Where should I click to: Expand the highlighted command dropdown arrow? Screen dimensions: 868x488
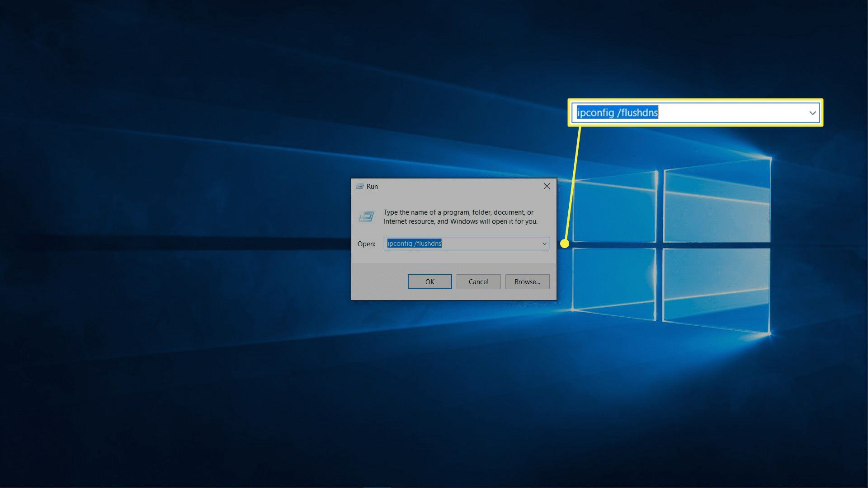coord(812,113)
